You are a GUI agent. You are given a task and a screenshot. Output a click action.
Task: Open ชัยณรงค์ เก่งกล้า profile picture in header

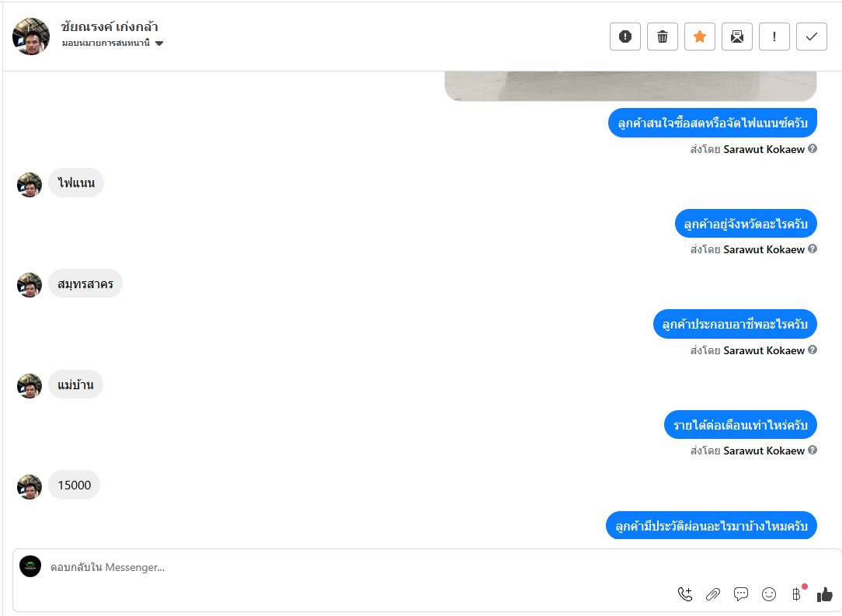31,37
